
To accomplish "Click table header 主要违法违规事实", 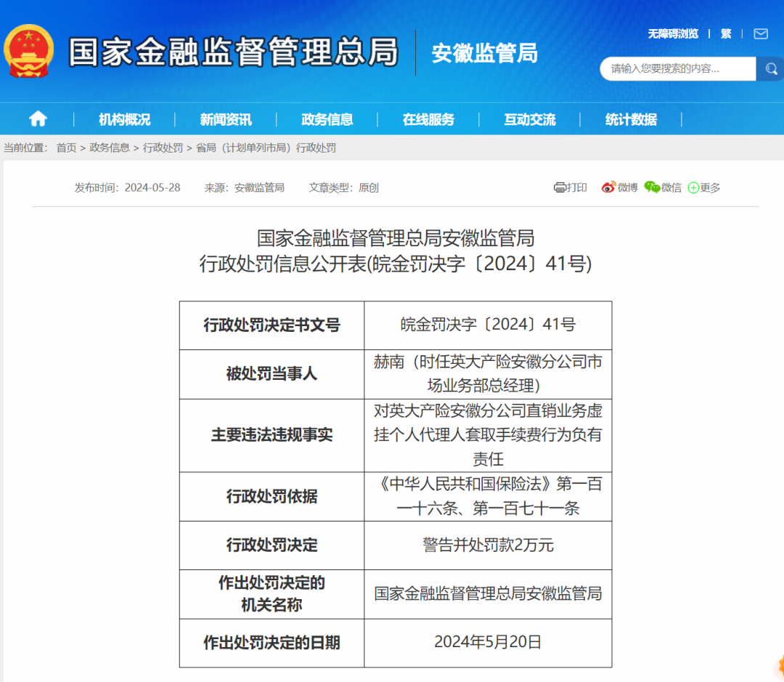I will (272, 435).
